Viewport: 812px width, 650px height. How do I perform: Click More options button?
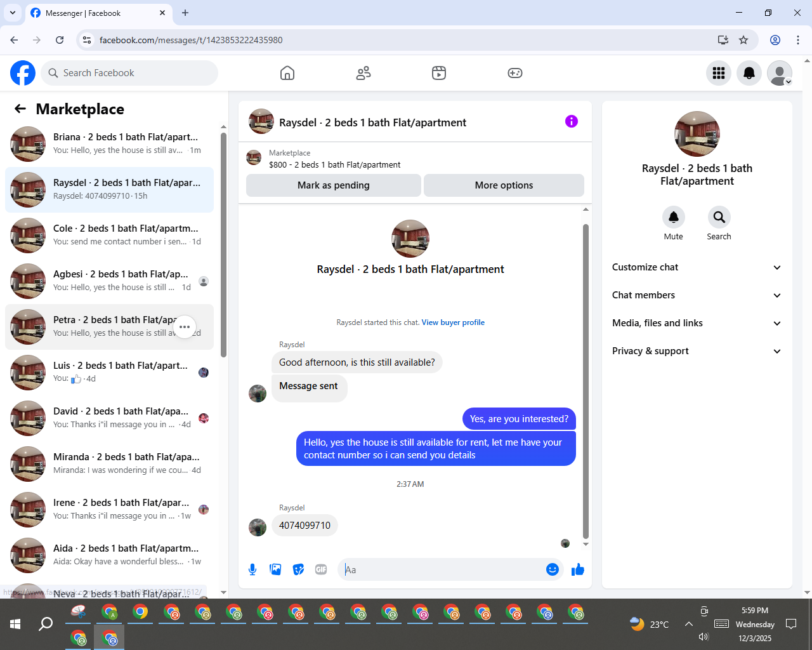(504, 185)
